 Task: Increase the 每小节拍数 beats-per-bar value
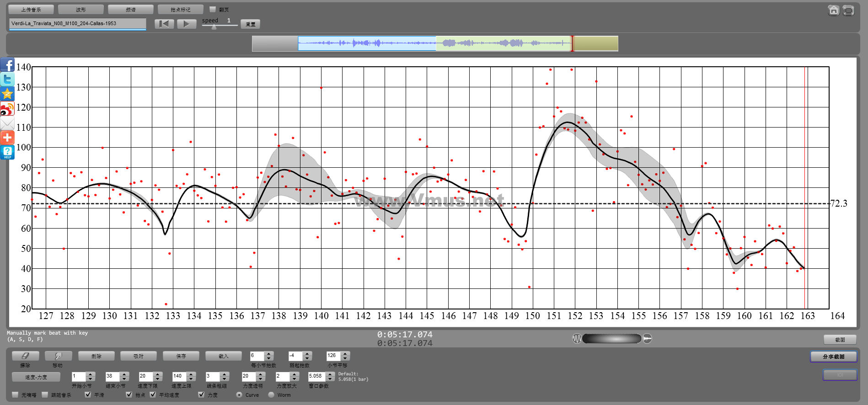point(269,353)
